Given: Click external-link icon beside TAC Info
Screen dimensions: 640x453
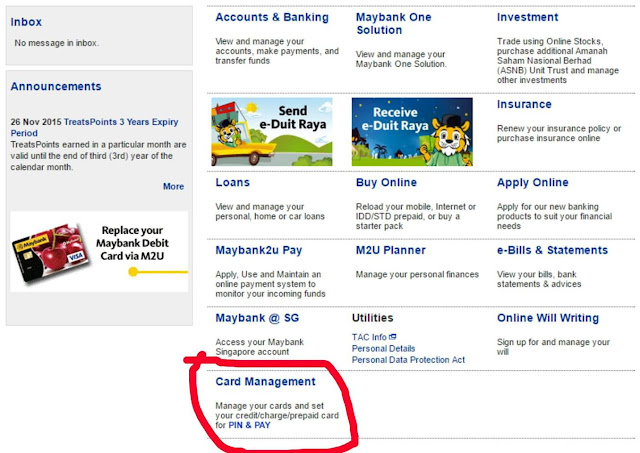Looking at the screenshot, I should 393,337.
